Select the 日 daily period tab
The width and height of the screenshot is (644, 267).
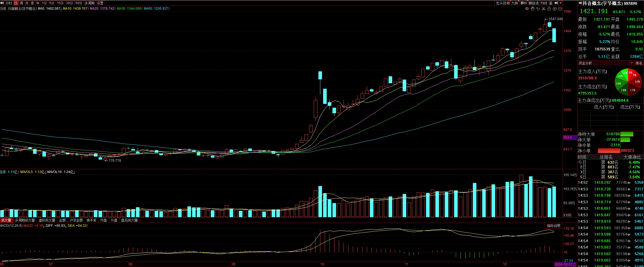[x=16, y=3]
